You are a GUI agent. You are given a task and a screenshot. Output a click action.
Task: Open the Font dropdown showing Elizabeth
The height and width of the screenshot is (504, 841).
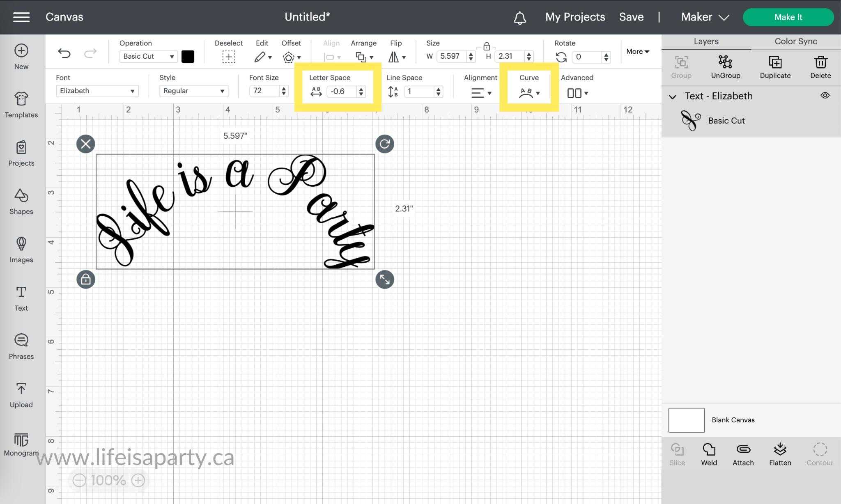(97, 91)
